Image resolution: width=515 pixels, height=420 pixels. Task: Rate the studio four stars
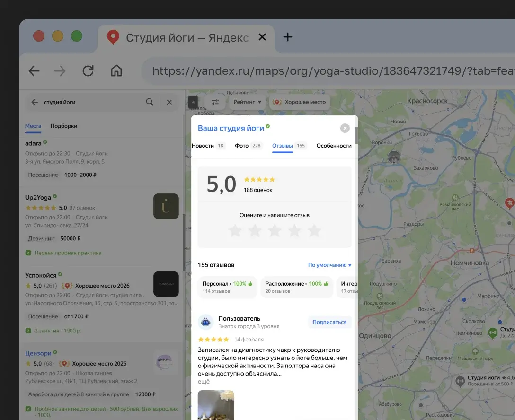(294, 231)
